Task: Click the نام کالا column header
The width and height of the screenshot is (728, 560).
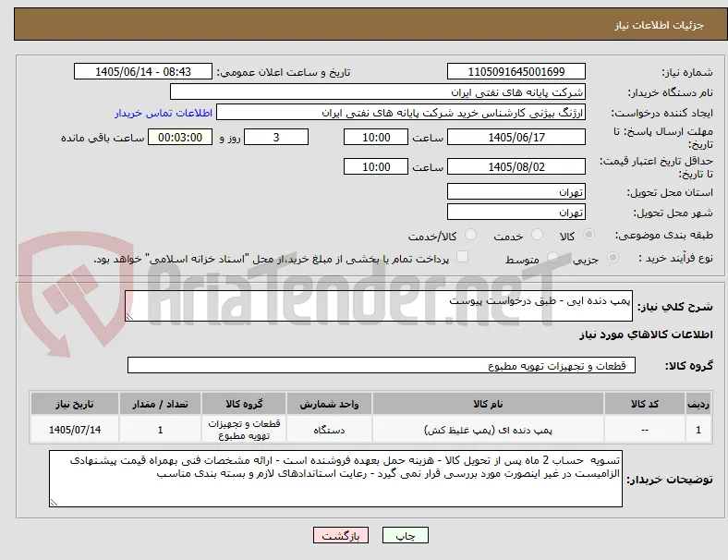Action: tap(488, 404)
